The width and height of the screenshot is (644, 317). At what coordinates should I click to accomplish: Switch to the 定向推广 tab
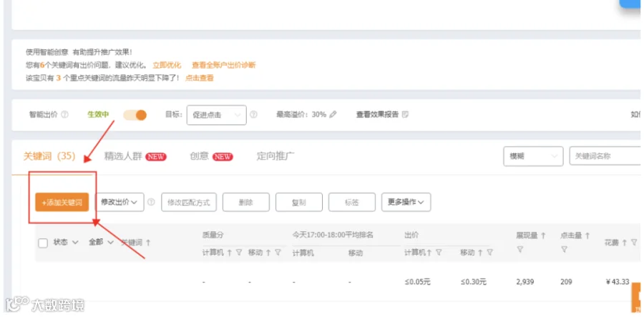[x=275, y=156]
